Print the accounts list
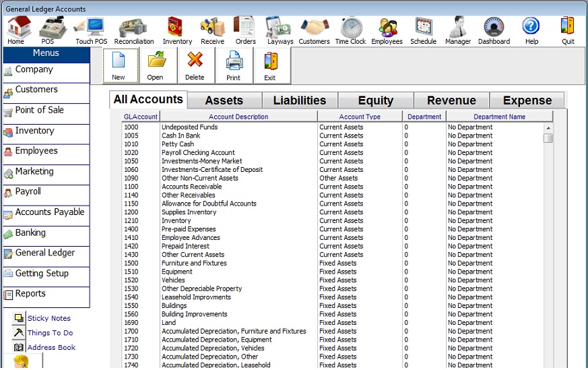 pyautogui.click(x=234, y=65)
